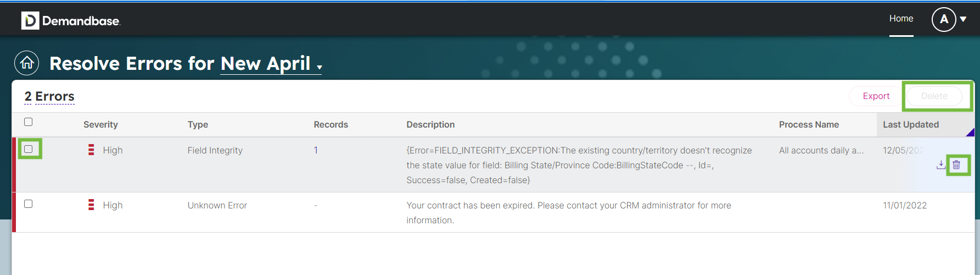Viewport: 980px width, 275px height.
Task: Click the Demandbase logo
Action: click(71, 20)
